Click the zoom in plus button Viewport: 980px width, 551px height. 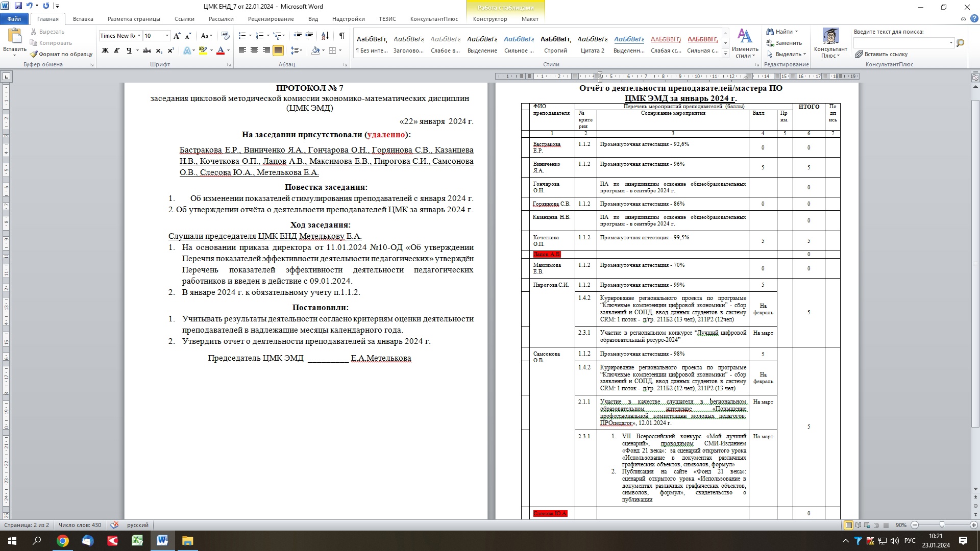pyautogui.click(x=973, y=525)
